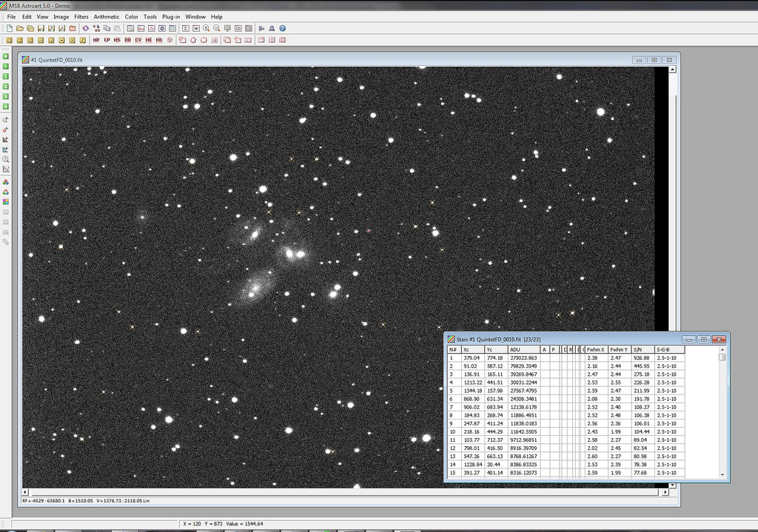This screenshot has height=532, width=758.
Task: Open the Plug-in menu
Action: (x=171, y=16)
